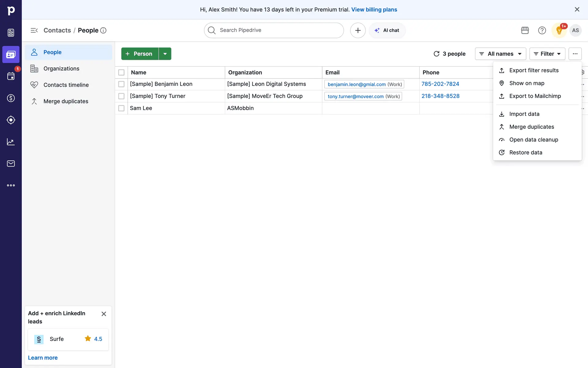The width and height of the screenshot is (588, 368).
Task: Click the refresh icon beside 3 people
Action: (x=436, y=54)
